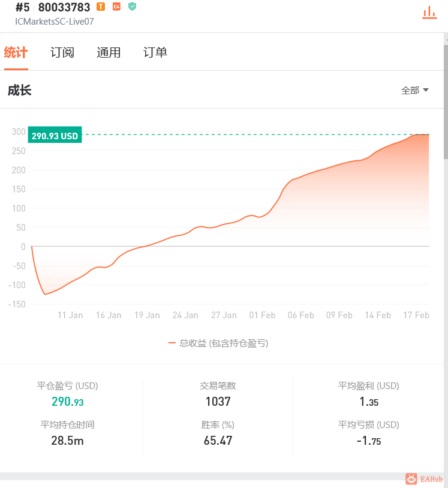
Task: Click the vertical scrollbar thumb
Action: 446,102
